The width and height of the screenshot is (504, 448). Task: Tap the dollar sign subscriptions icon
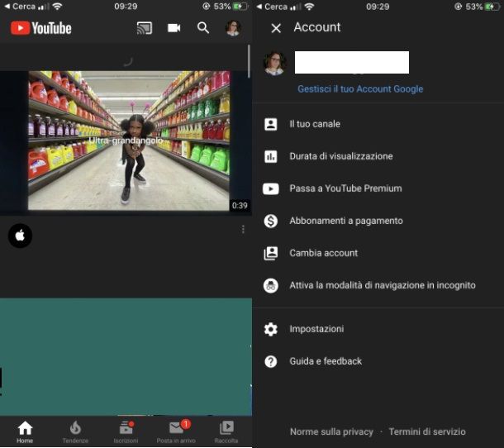point(271,221)
